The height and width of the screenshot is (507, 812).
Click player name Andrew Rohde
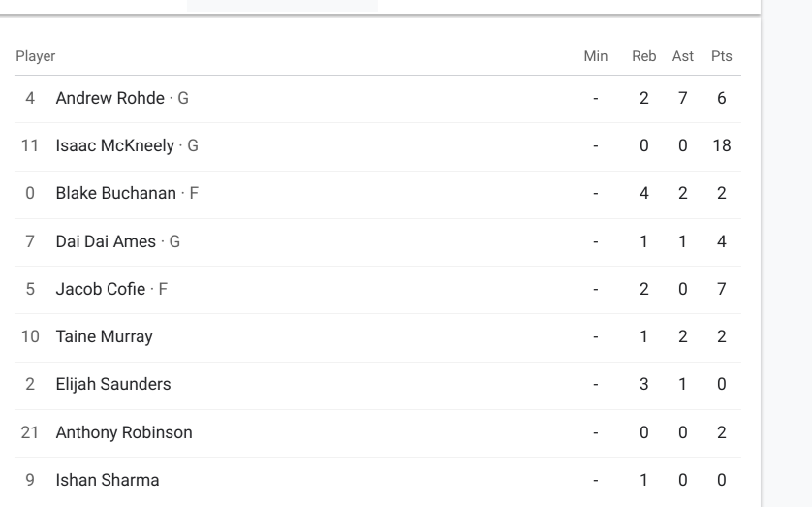click(x=109, y=99)
